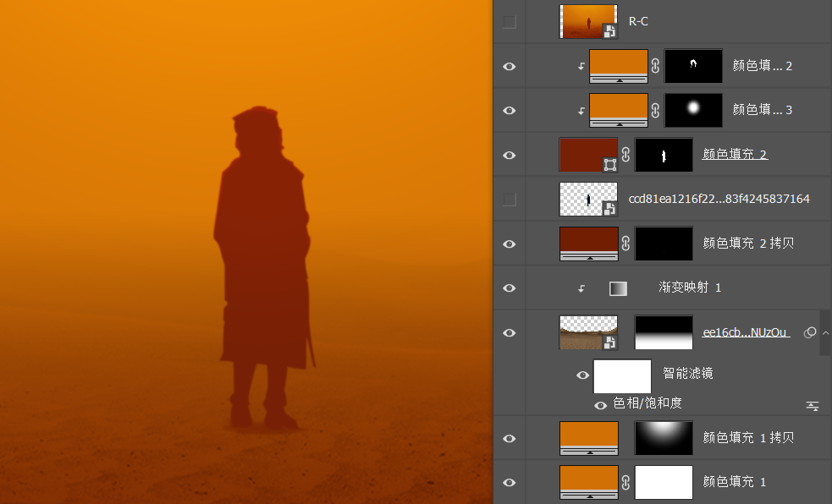
Task: Toggle visibility of 智能滤镜 smart filters
Action: pos(582,375)
